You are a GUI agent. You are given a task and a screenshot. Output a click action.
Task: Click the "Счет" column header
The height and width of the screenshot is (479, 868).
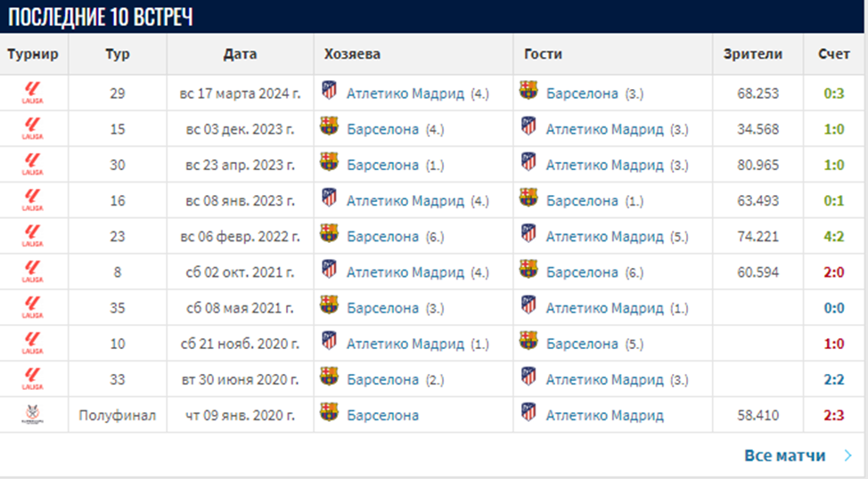pos(834,54)
